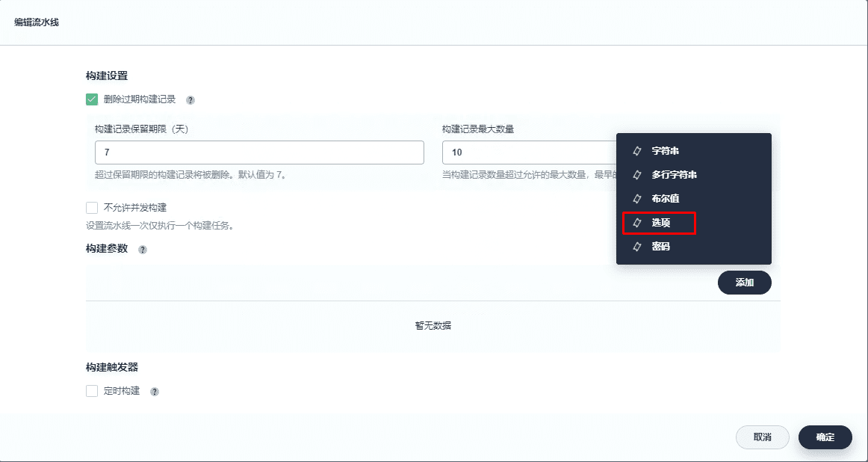Confirm with the 确定 button

click(x=825, y=437)
